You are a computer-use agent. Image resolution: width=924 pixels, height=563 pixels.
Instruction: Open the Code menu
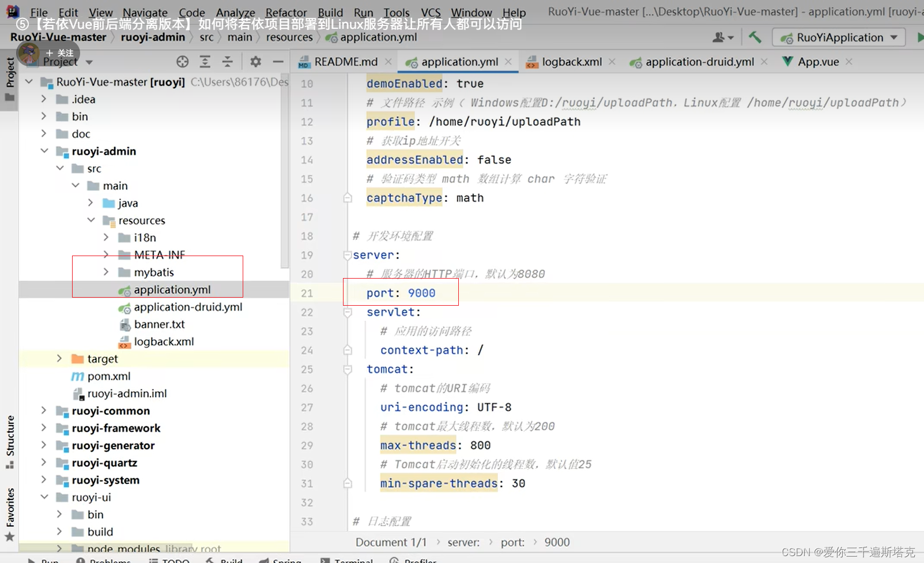tap(192, 12)
